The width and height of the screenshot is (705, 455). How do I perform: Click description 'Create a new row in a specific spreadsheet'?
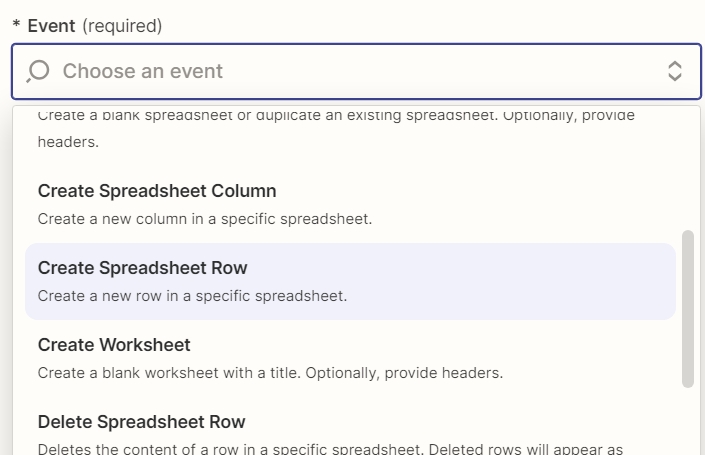click(192, 296)
